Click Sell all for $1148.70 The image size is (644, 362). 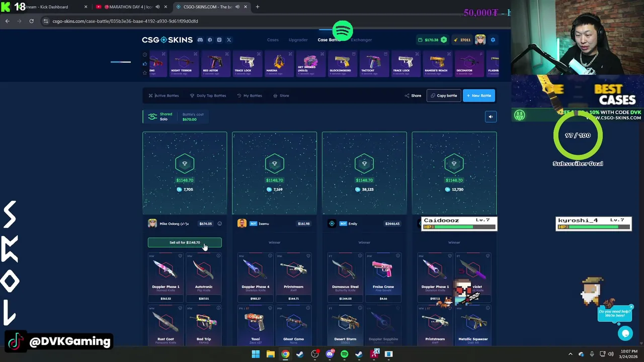185,242
